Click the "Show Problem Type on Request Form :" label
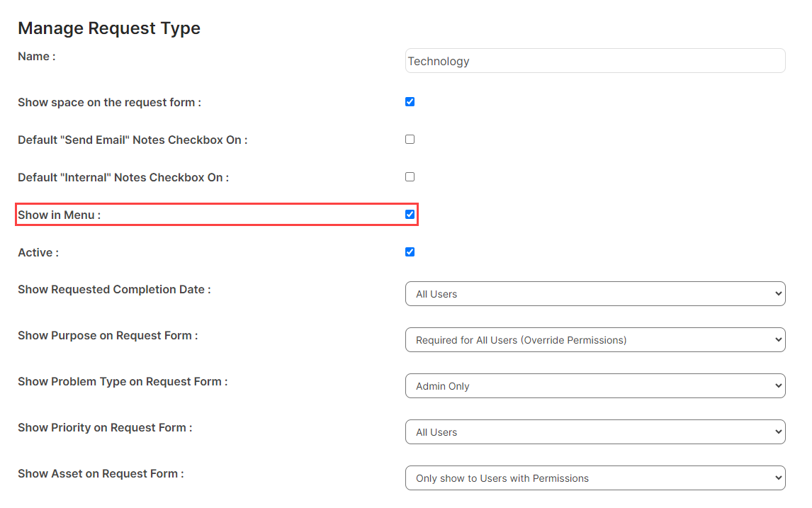 point(123,382)
